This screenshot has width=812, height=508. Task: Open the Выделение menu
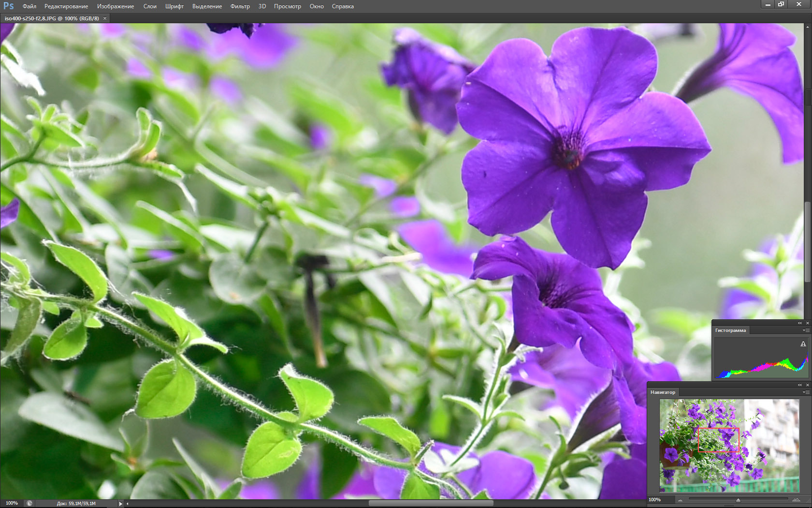click(x=207, y=6)
